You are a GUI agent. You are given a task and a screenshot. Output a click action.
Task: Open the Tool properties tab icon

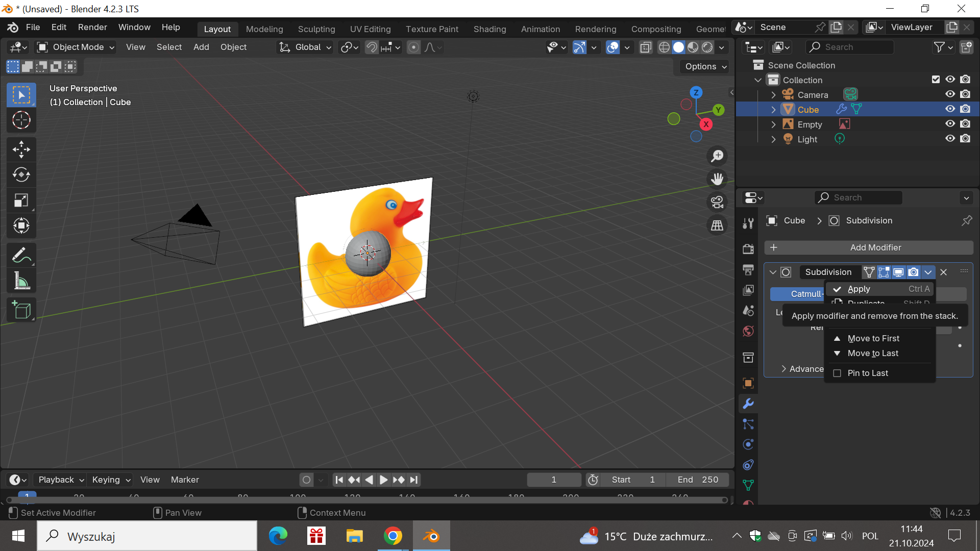(748, 223)
